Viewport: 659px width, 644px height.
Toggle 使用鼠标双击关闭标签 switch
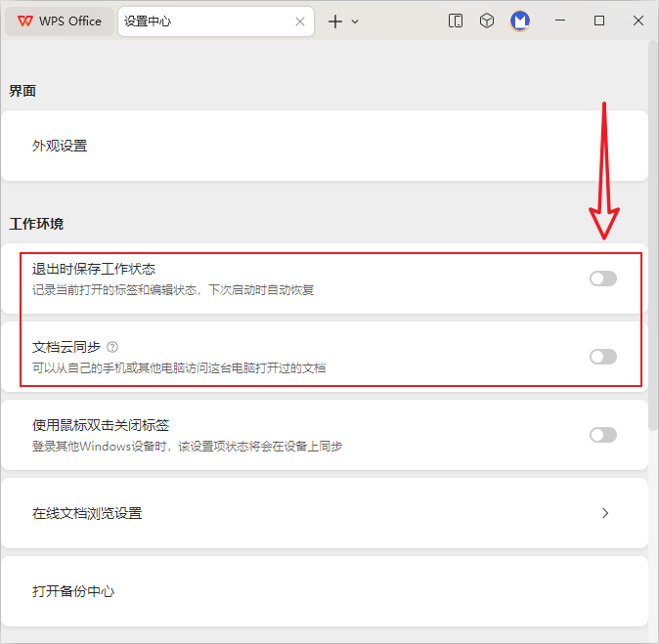603,435
